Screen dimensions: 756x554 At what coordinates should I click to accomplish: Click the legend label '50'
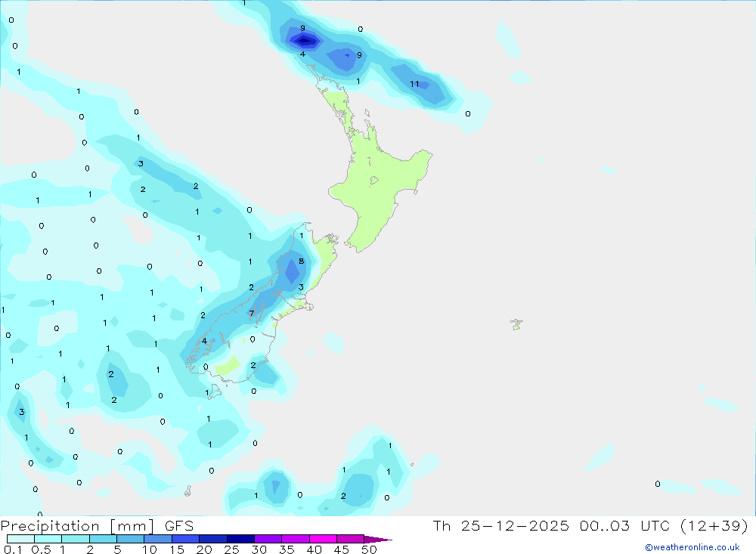coord(369,549)
